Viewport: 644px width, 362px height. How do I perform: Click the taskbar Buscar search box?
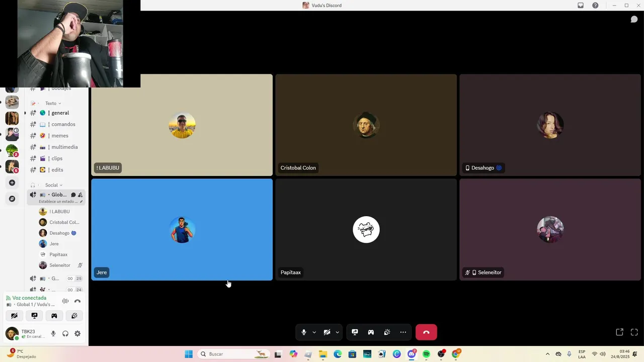point(234,354)
